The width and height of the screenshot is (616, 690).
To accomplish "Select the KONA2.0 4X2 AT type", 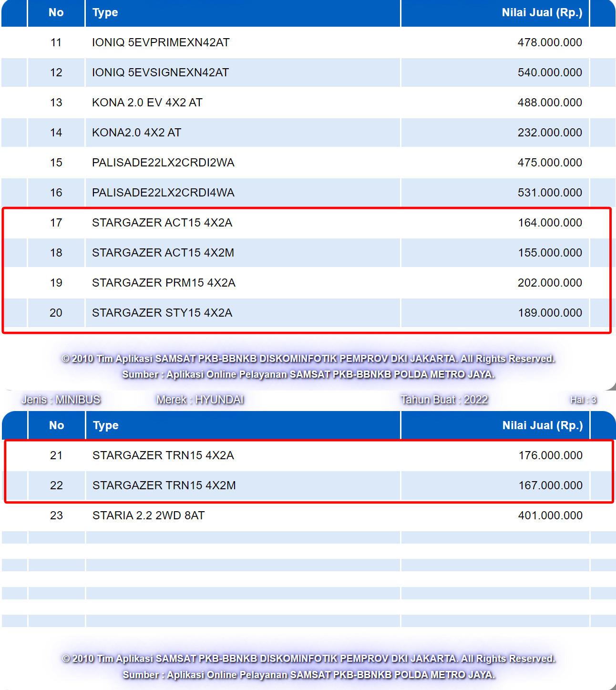I will (136, 133).
